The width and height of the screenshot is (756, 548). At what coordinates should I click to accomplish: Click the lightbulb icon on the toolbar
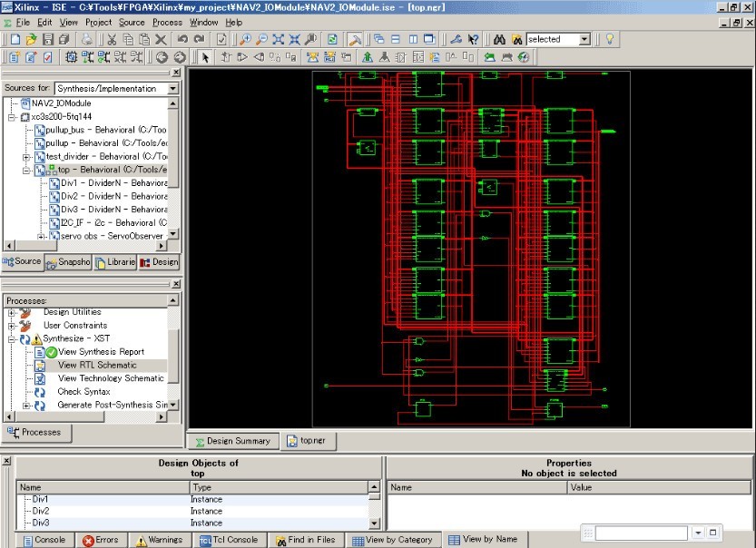pos(608,38)
